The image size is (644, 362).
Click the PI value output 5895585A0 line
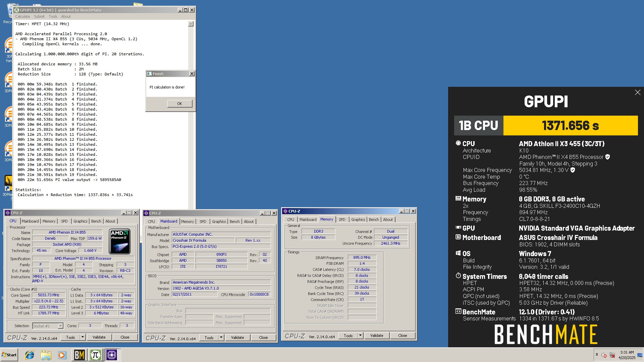(69, 180)
